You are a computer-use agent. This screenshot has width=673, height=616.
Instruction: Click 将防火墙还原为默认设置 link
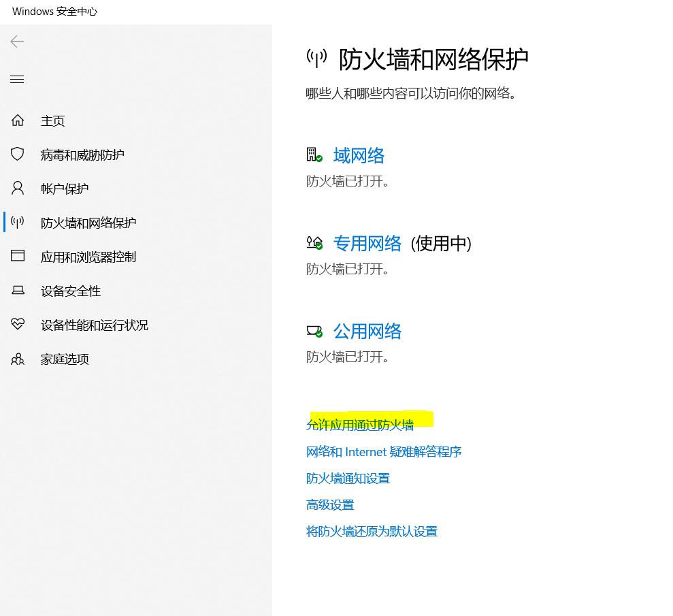tap(372, 532)
